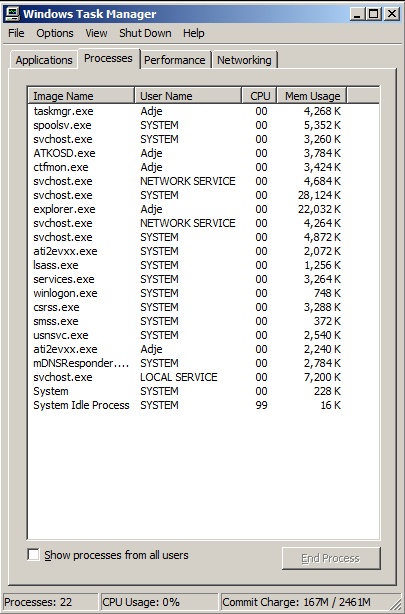Click the End Process button
Screen dimensions: 405x614
(331, 558)
